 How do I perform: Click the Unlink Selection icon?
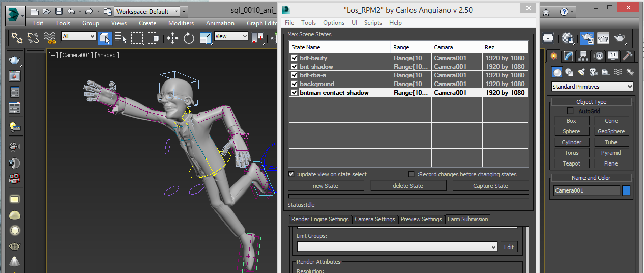point(34,38)
